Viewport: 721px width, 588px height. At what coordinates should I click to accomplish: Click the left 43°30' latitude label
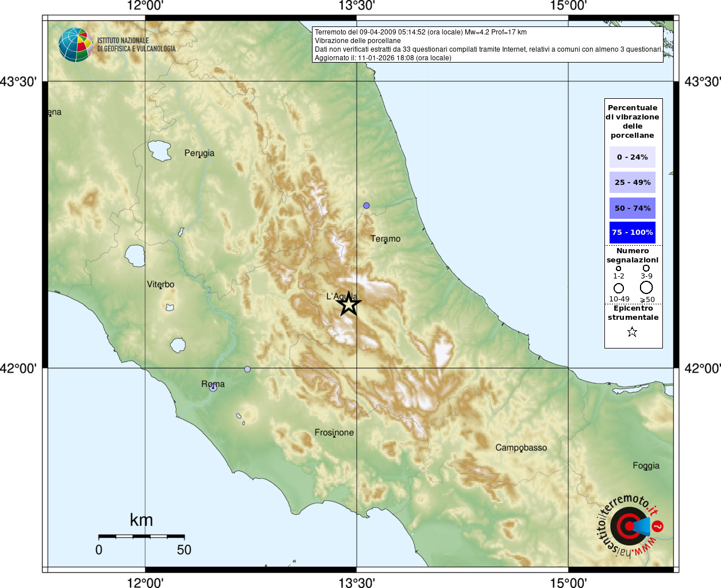point(18,82)
